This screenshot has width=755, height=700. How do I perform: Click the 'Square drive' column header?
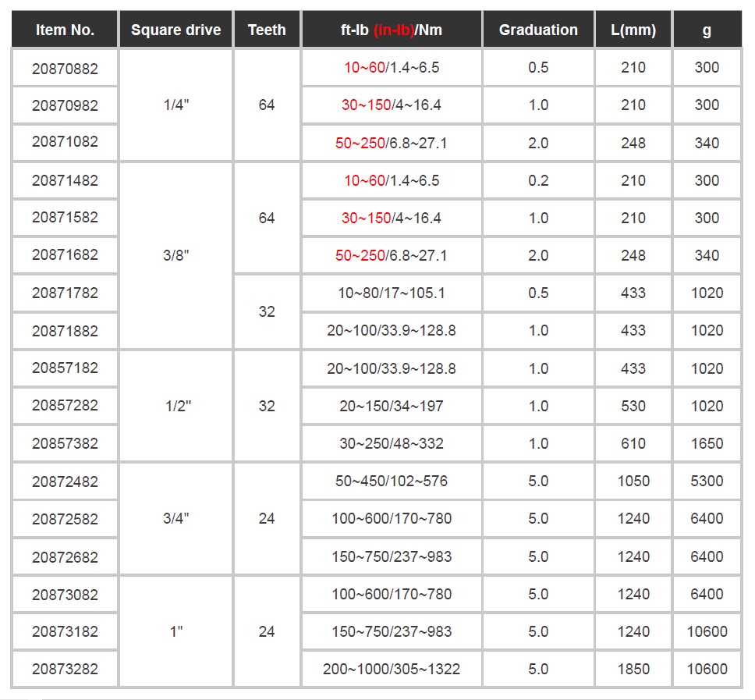[175, 30]
